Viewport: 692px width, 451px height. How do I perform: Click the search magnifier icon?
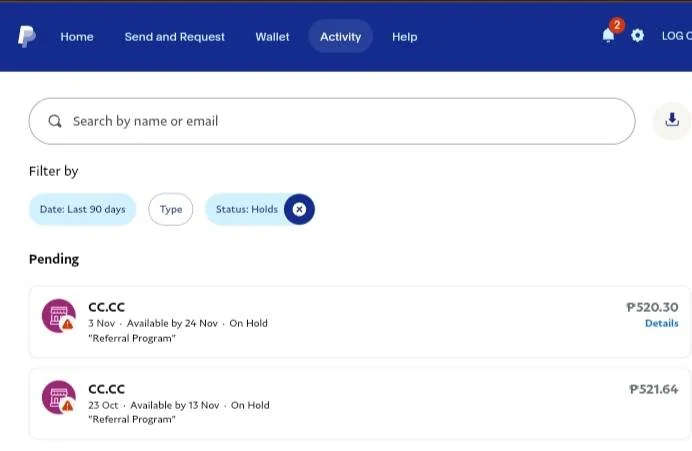point(55,121)
